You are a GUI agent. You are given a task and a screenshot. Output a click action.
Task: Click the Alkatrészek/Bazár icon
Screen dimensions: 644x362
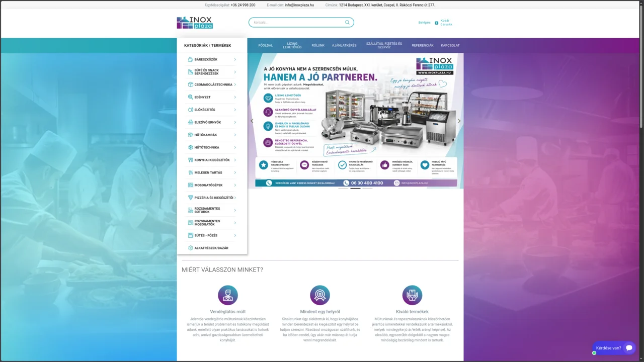190,248
